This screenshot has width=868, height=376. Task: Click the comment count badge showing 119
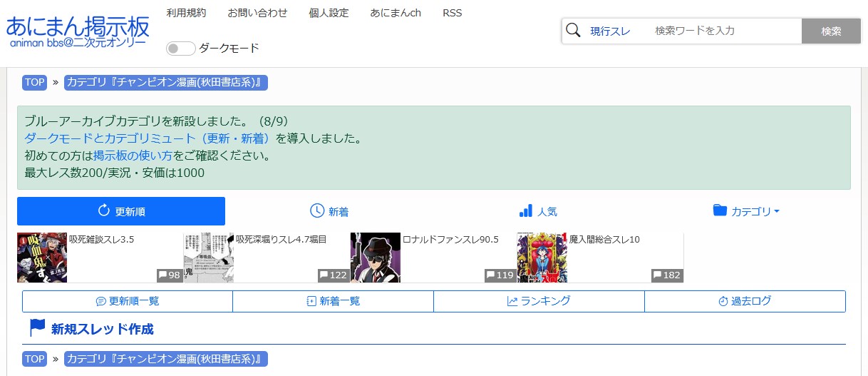coord(500,275)
